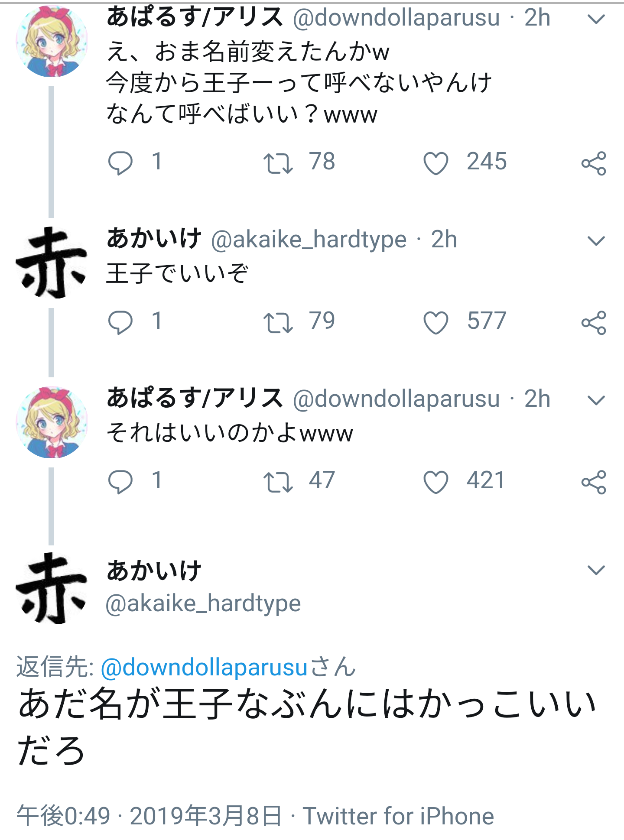Open the 赤 avatar on the main tweet

tap(52, 588)
